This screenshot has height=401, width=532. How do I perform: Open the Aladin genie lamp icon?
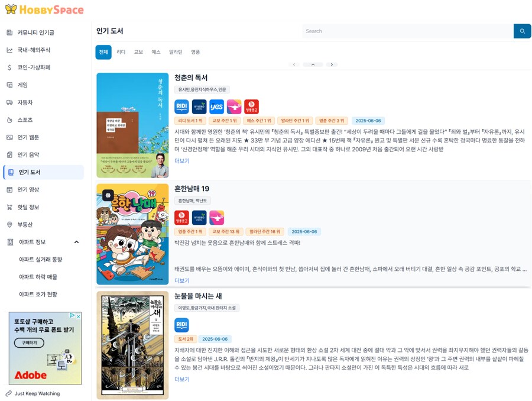coord(233,106)
